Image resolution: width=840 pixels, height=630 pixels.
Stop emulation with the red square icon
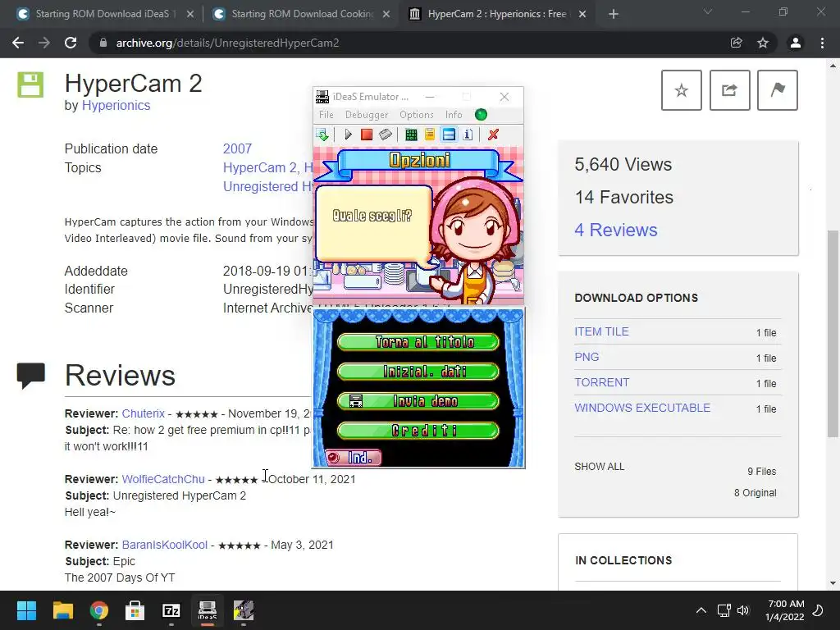coord(367,135)
